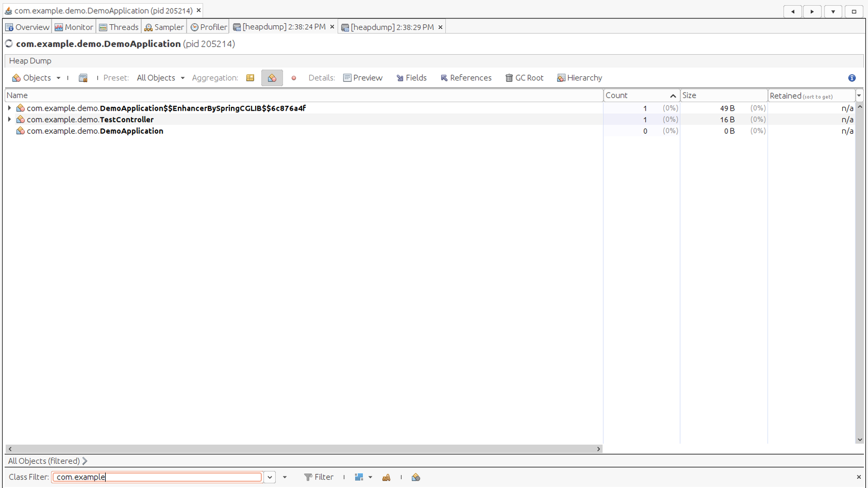This screenshot has width=868, height=488.
Task: Click the filter mode icon in Class Filter bar
Action: 359,477
